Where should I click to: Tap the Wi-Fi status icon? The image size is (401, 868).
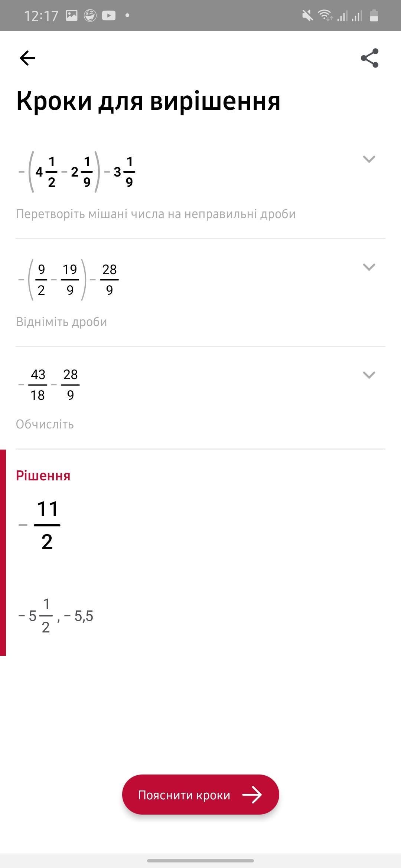(x=325, y=16)
